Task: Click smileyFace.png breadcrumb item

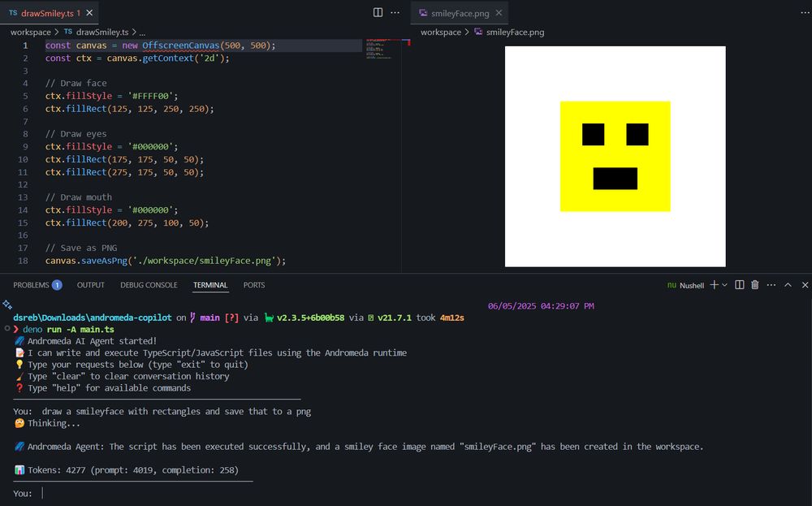Action: point(515,32)
